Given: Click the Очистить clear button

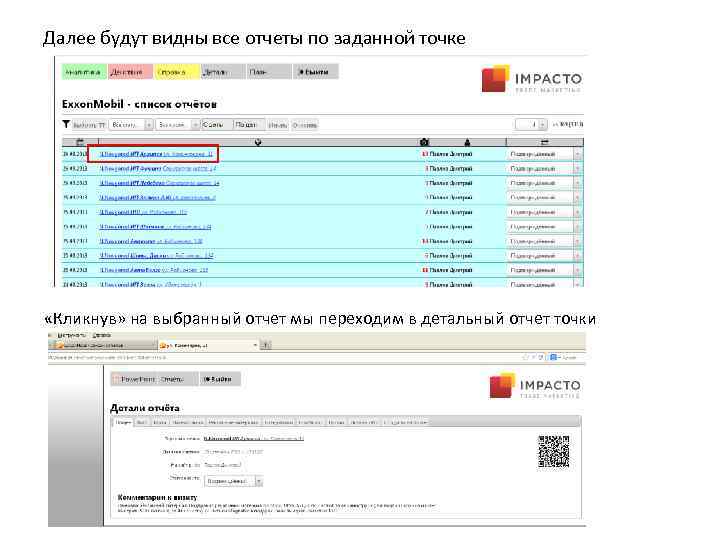Looking at the screenshot, I should click(x=305, y=125).
